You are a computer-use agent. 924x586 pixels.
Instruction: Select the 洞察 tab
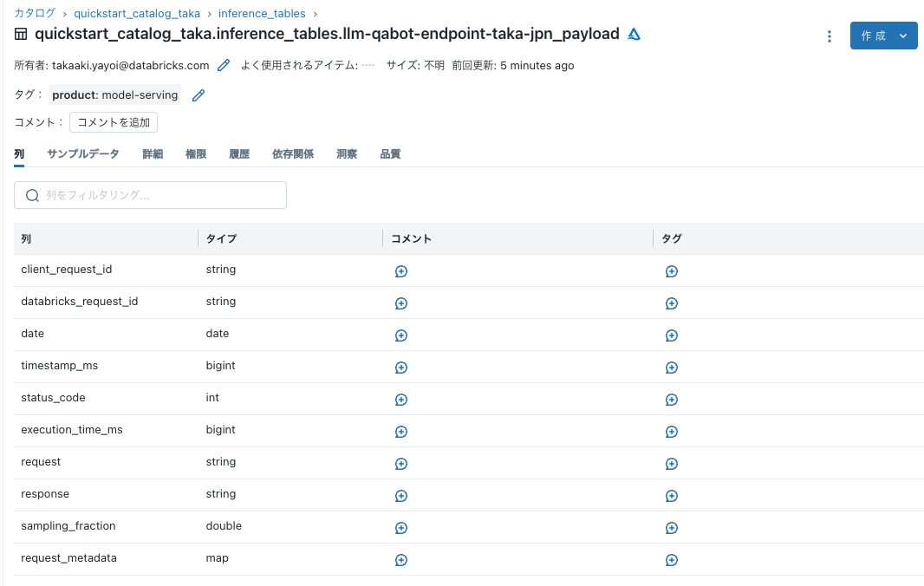[x=346, y=153]
